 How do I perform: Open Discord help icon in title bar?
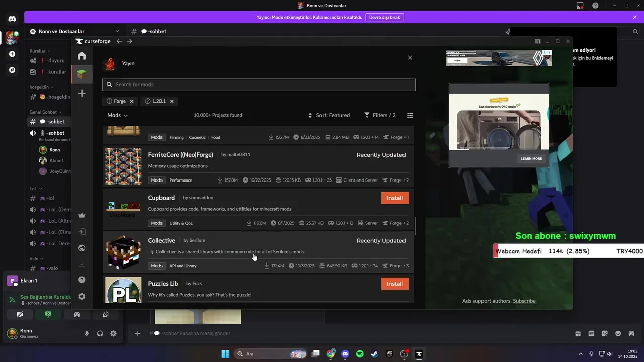pos(595,5)
